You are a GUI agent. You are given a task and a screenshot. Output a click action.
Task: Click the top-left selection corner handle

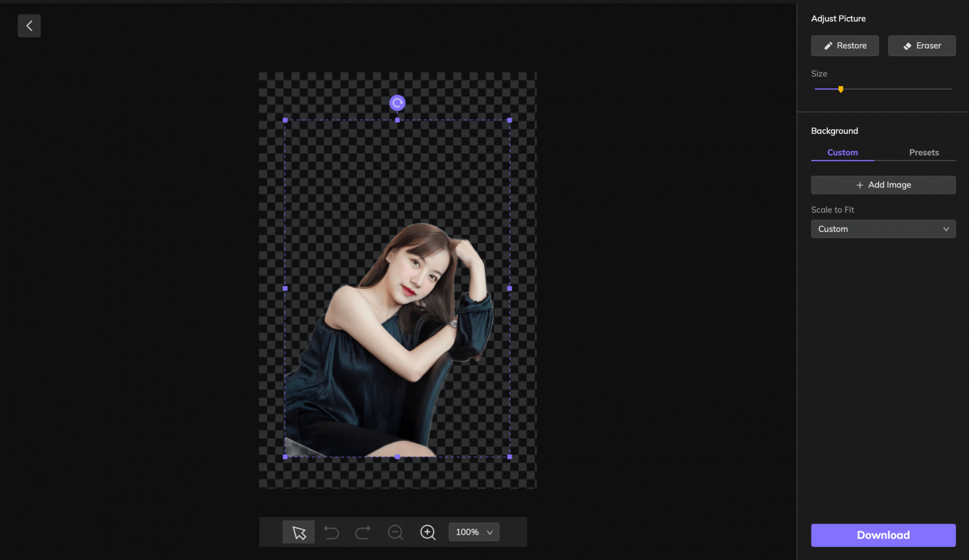point(285,120)
